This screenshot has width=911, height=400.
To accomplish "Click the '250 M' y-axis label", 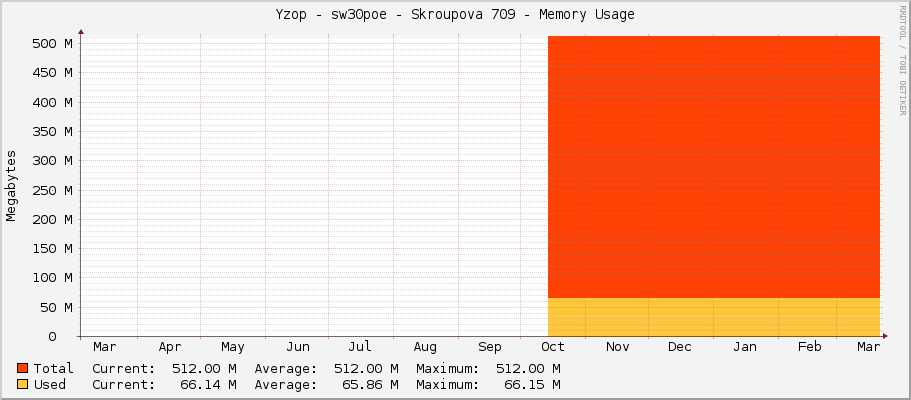I will point(53,190).
